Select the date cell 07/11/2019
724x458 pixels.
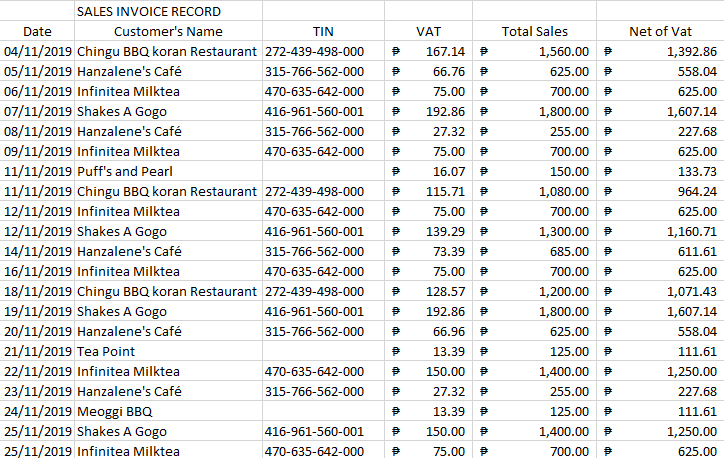[x=38, y=112]
